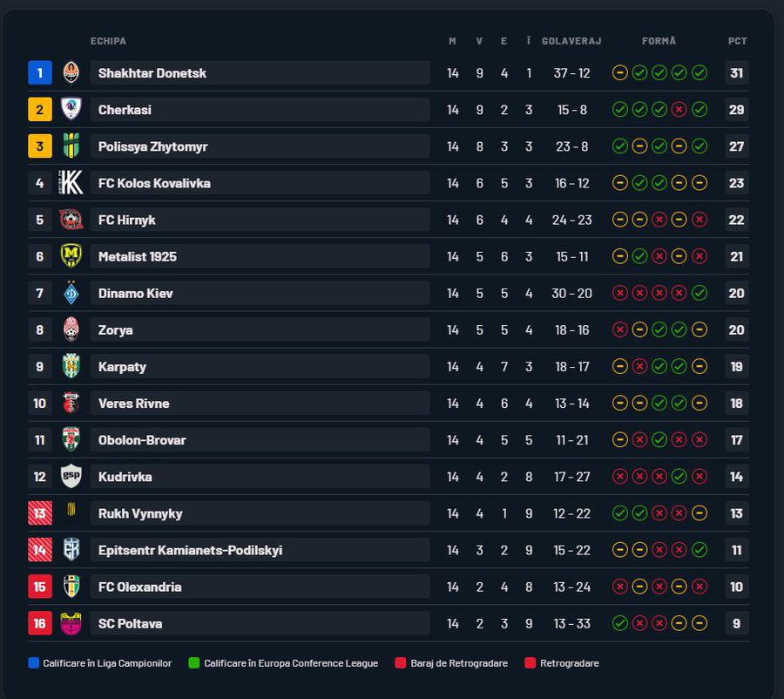Click Shakhtar Donetsk's most recent form result

699,73
